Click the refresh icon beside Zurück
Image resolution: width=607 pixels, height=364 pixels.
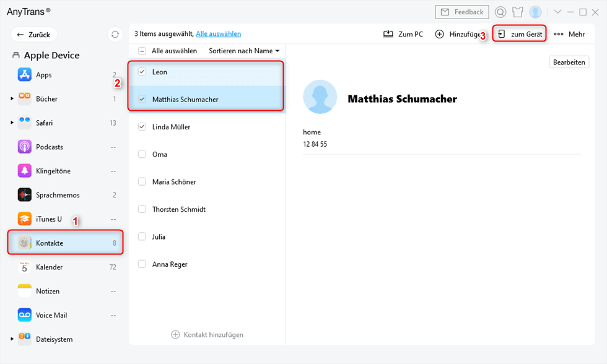[115, 35]
